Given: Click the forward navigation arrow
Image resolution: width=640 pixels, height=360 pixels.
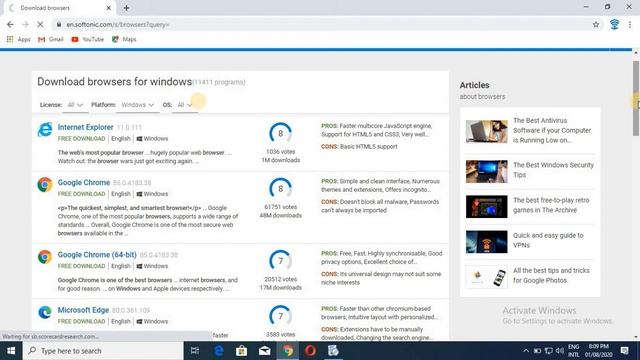Looking at the screenshot, I should pyautogui.click(x=25, y=24).
